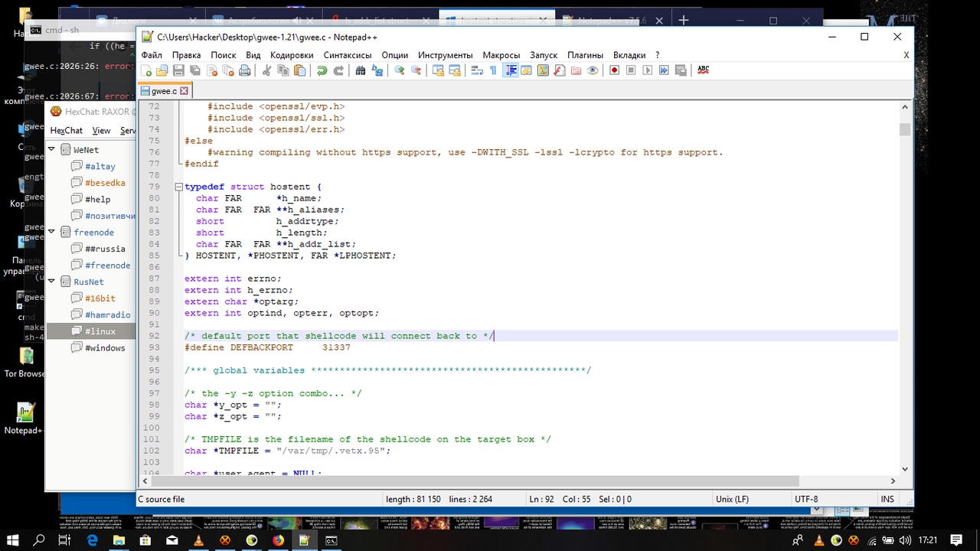Screen dimensions: 980x551
Task: Click the New file toolbar icon
Action: coord(145,70)
